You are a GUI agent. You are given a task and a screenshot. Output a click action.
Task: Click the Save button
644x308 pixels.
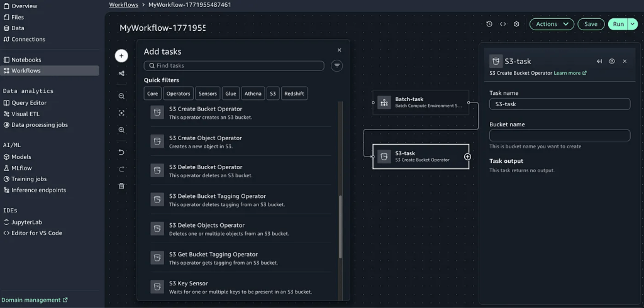coord(591,24)
